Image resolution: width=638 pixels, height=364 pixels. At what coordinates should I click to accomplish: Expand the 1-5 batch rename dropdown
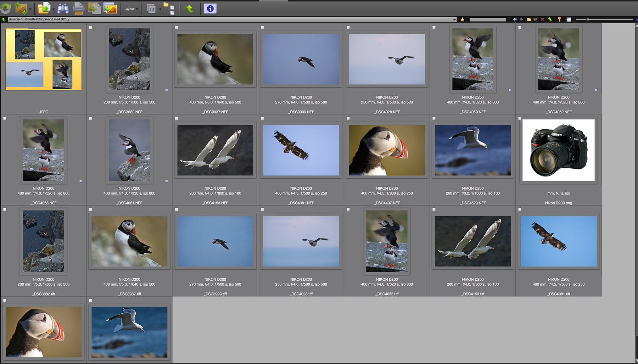[x=160, y=9]
